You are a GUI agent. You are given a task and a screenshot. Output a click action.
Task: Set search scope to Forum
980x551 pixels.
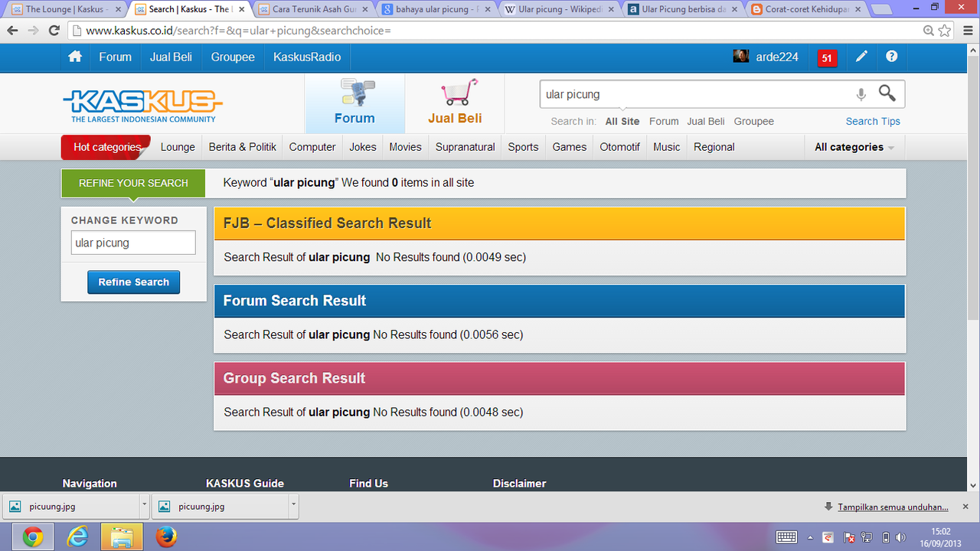pos(664,121)
